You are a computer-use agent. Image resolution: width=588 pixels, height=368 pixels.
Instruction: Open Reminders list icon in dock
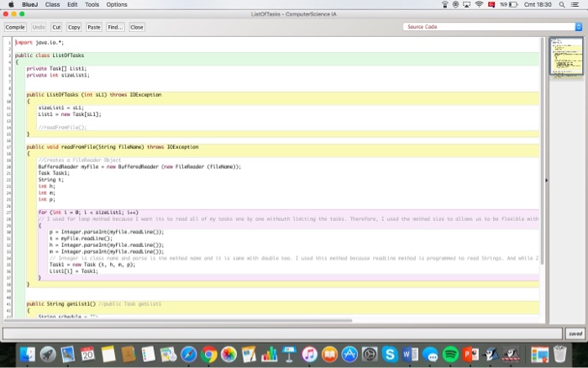[x=148, y=354]
